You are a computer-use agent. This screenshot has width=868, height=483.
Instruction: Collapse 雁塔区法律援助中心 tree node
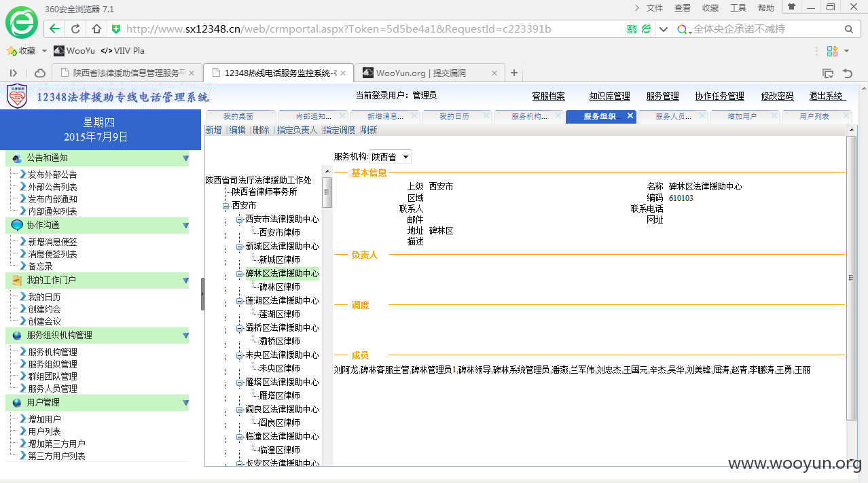click(x=240, y=382)
